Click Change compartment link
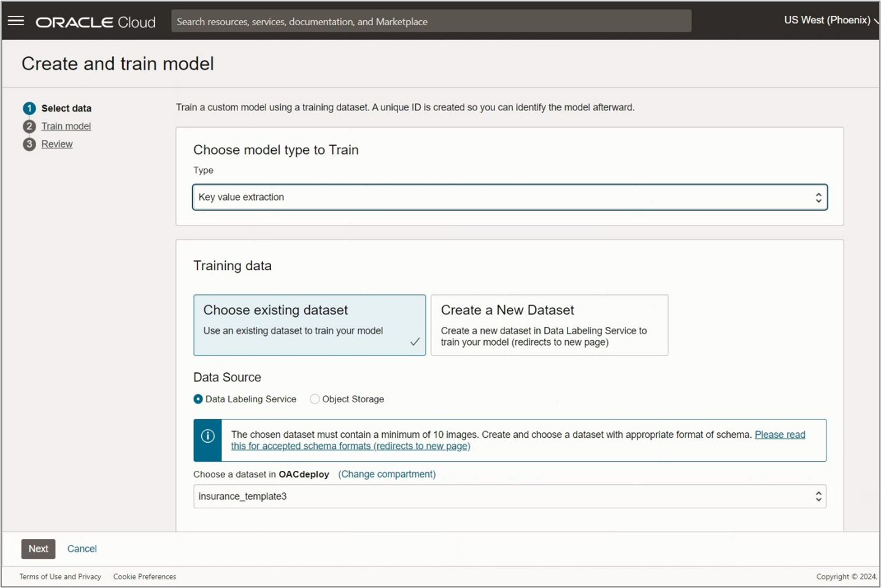881x588 pixels. pyautogui.click(x=387, y=474)
